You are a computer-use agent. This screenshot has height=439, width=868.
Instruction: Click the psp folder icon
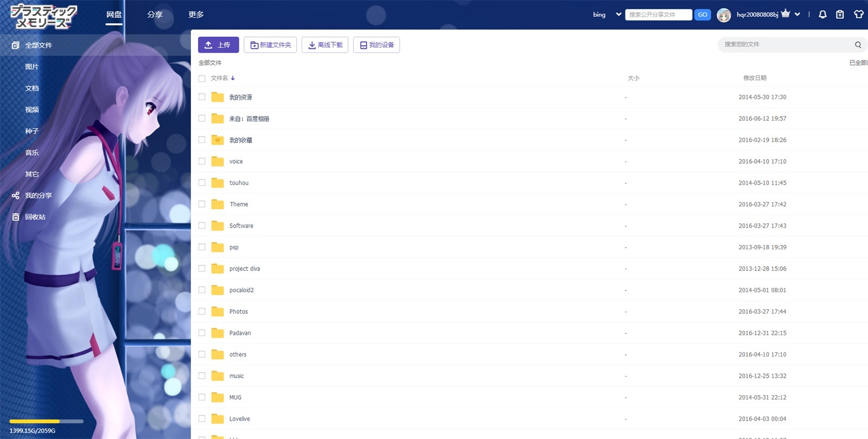[x=218, y=247]
